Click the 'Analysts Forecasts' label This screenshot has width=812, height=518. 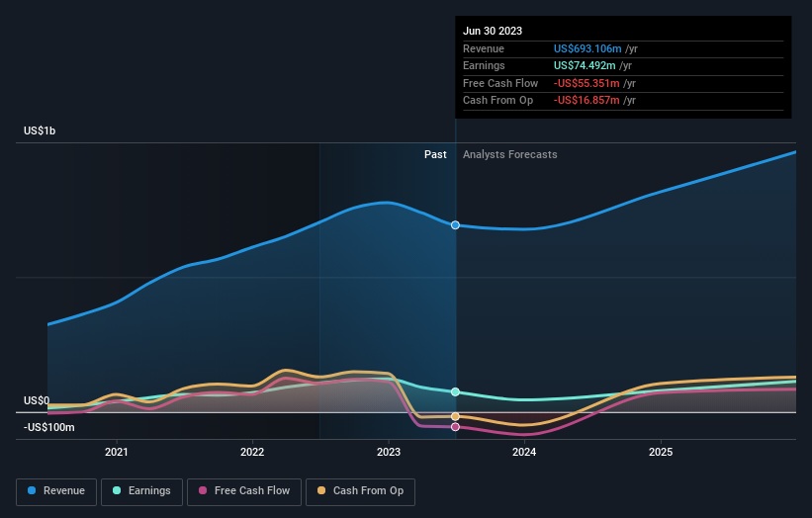pyautogui.click(x=510, y=154)
